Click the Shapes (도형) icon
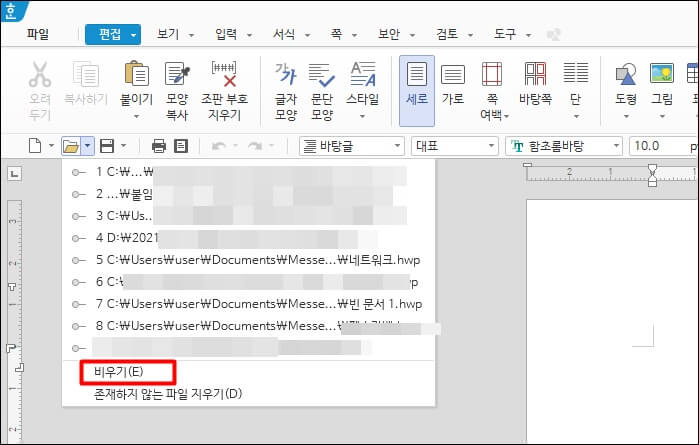Image resolution: width=699 pixels, height=445 pixels. pos(625,74)
